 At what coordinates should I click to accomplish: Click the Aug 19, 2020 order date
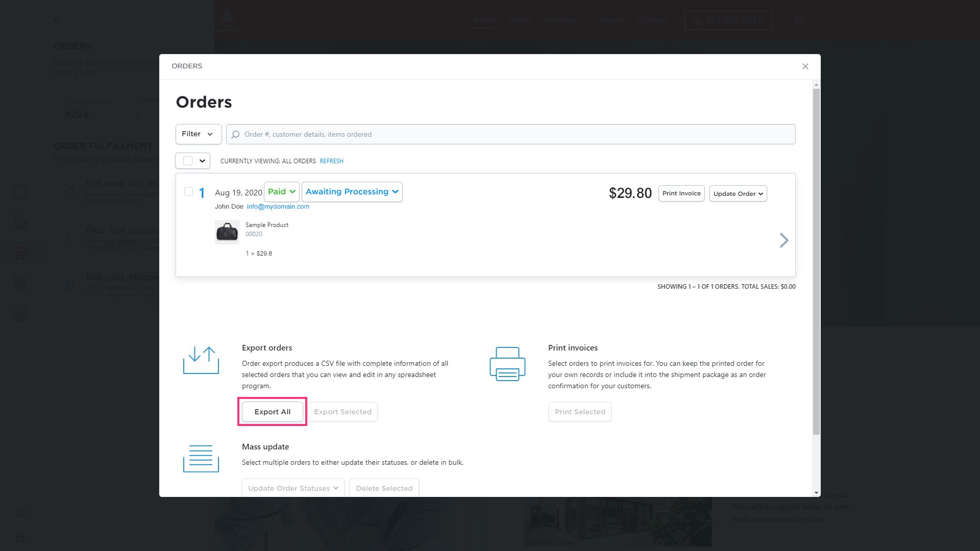(238, 193)
